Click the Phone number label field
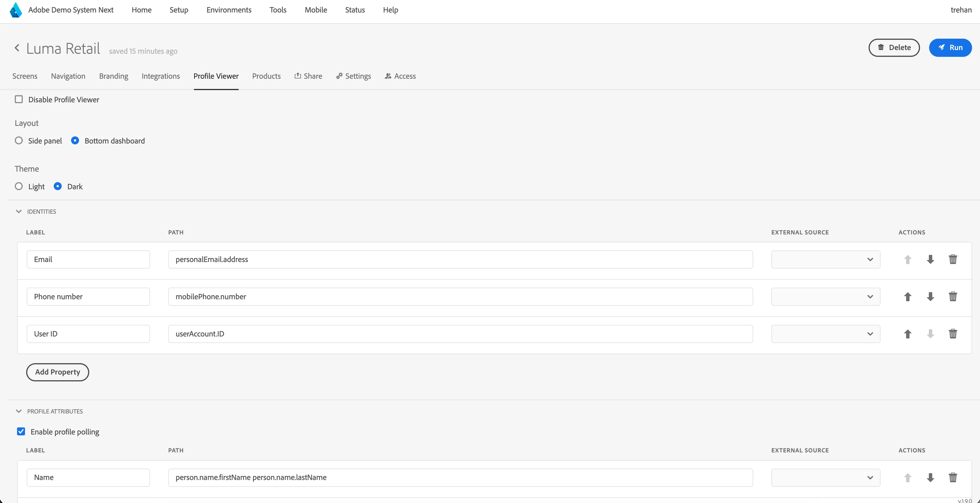The height and width of the screenshot is (503, 980). (88, 297)
